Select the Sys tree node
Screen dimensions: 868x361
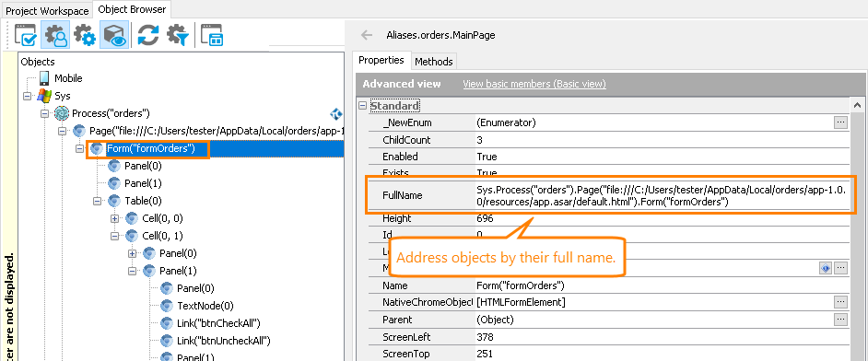pyautogui.click(x=62, y=96)
